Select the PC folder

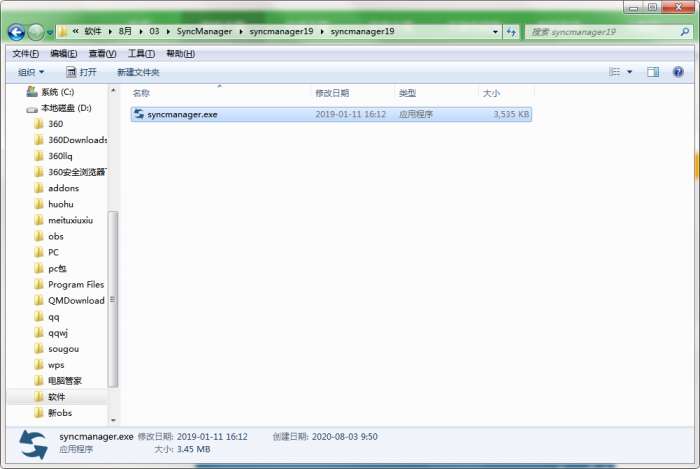click(x=54, y=253)
